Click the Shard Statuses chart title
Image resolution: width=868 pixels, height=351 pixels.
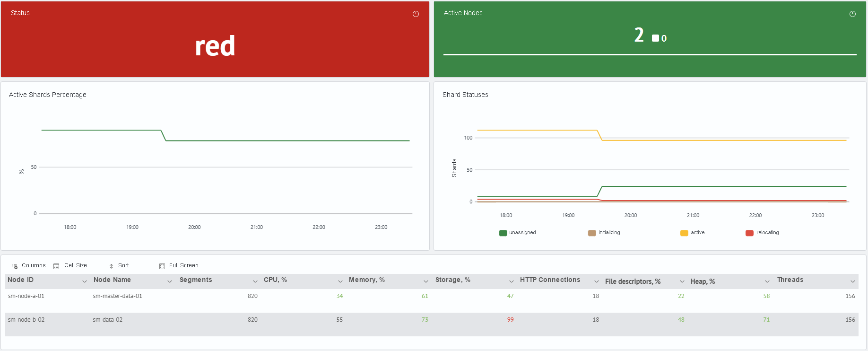pyautogui.click(x=465, y=95)
